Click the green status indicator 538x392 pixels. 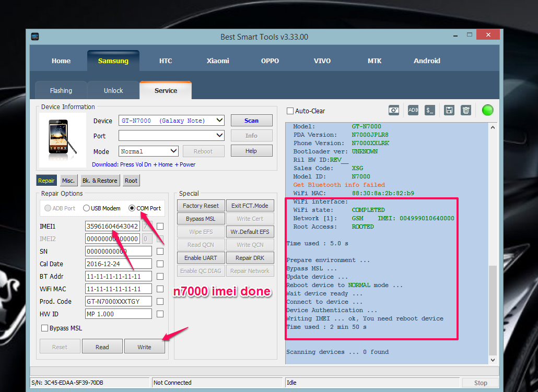(x=487, y=110)
